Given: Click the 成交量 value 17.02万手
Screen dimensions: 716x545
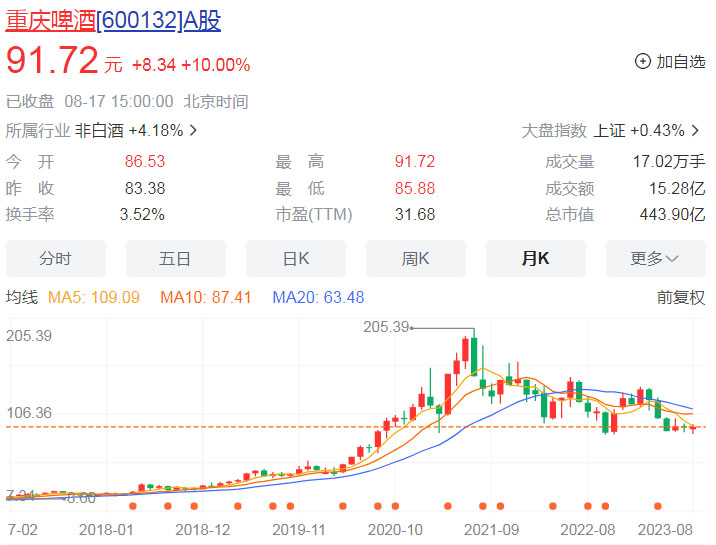Looking at the screenshot, I should (669, 162).
